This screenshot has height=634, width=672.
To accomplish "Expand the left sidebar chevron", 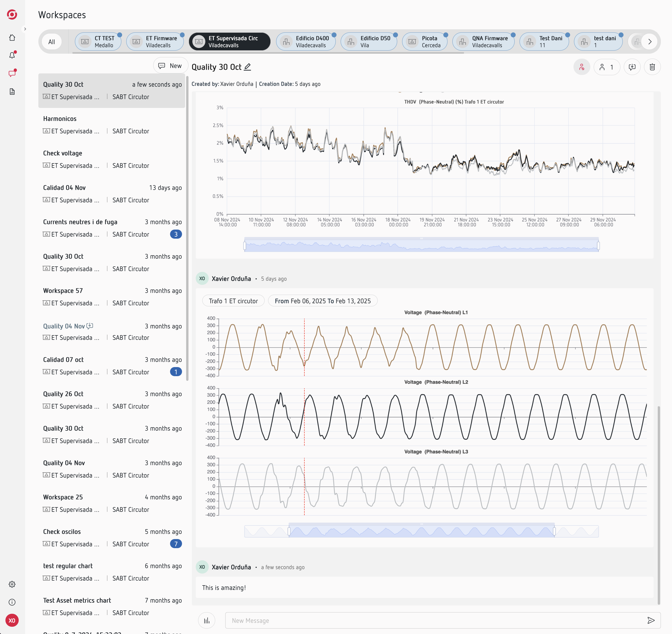I will (x=25, y=29).
